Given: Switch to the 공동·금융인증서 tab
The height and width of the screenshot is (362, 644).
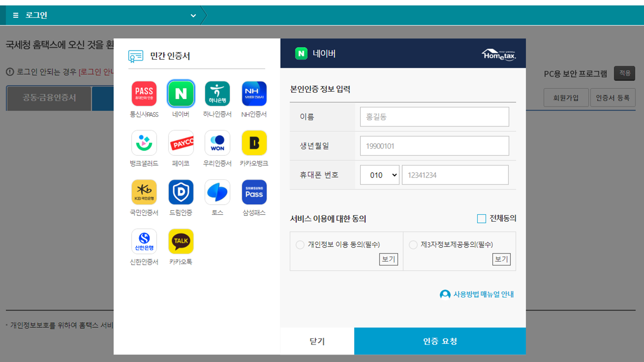Looking at the screenshot, I should (x=49, y=98).
